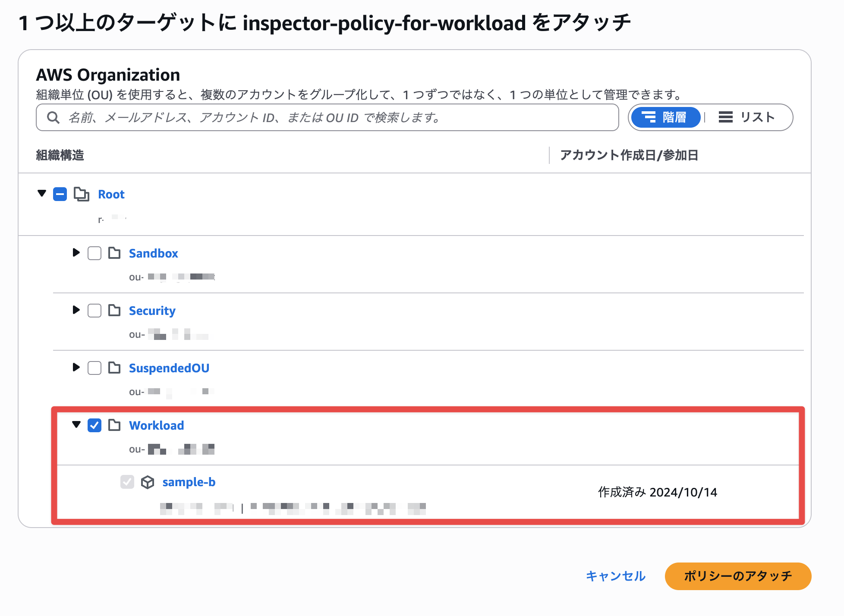Screen dimensions: 844x616
Task: Expand the Sandbox OU tree node
Action: pos(76,253)
